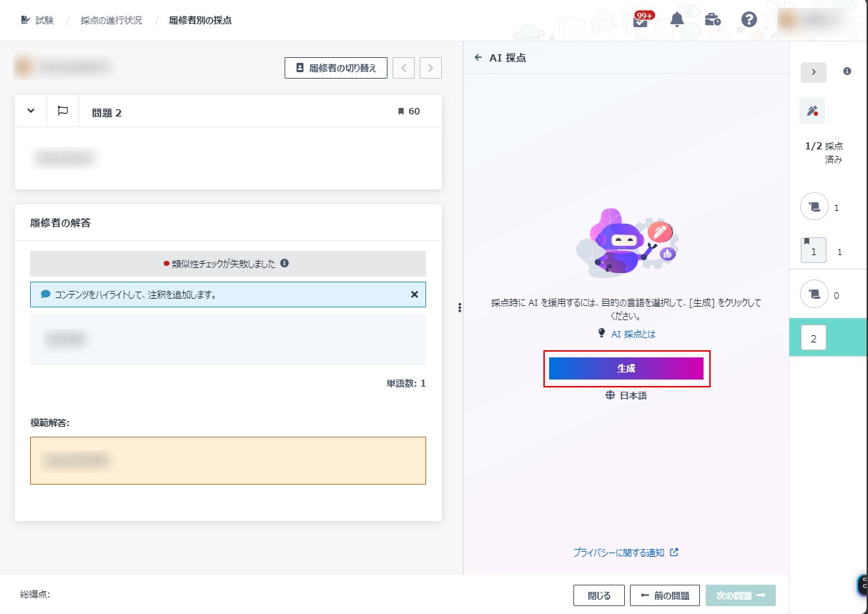Viewport: 868px width, 614px height.
Task: Go back using the AI 採点 arrow
Action: 478,58
